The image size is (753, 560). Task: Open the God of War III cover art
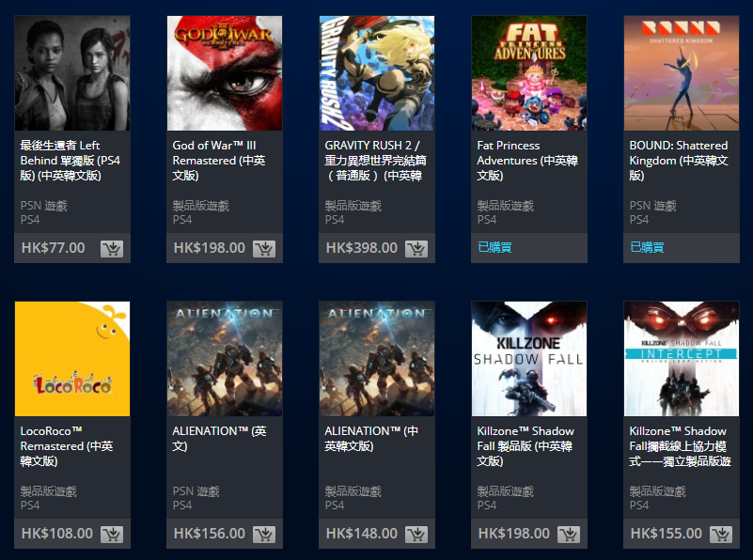(x=225, y=73)
